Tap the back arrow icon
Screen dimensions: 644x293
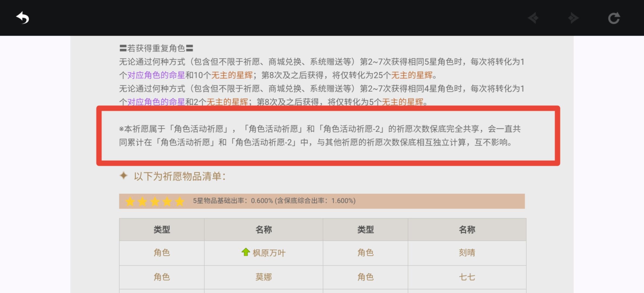click(x=22, y=18)
